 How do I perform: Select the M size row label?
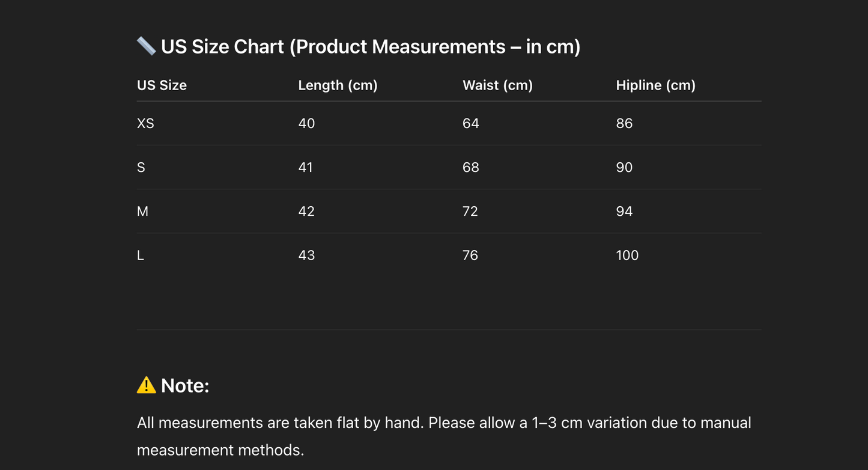[142, 211]
